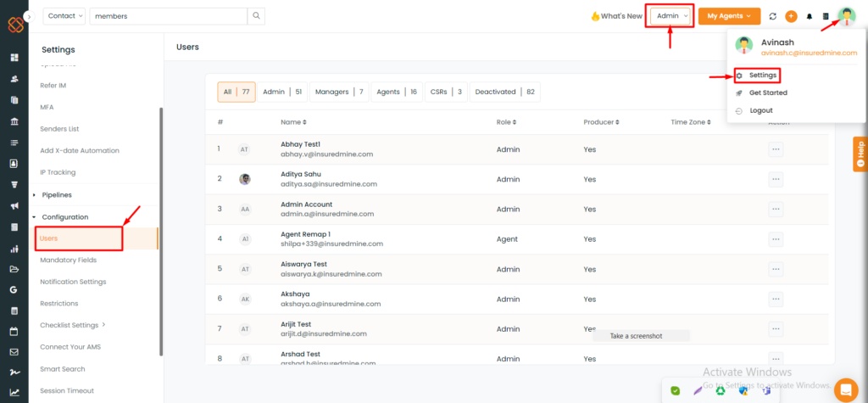Open IP Tracking settings
868x403 pixels.
58,172
